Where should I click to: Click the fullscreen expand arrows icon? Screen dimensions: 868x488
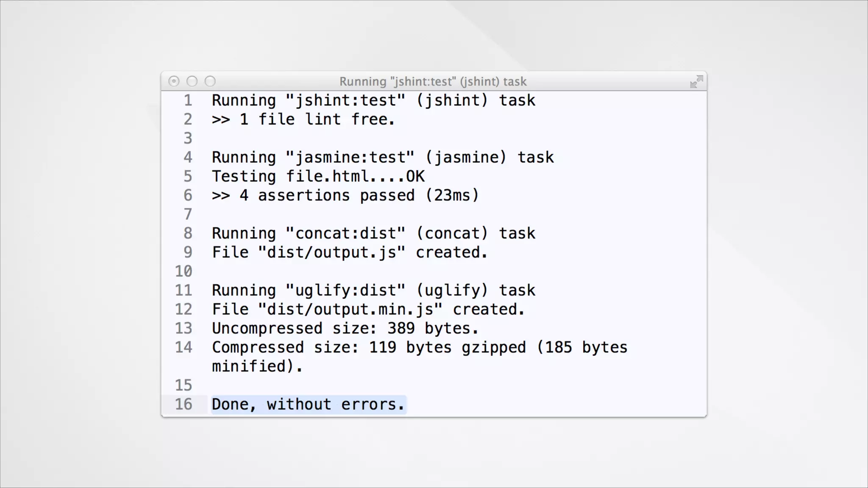pyautogui.click(x=696, y=81)
